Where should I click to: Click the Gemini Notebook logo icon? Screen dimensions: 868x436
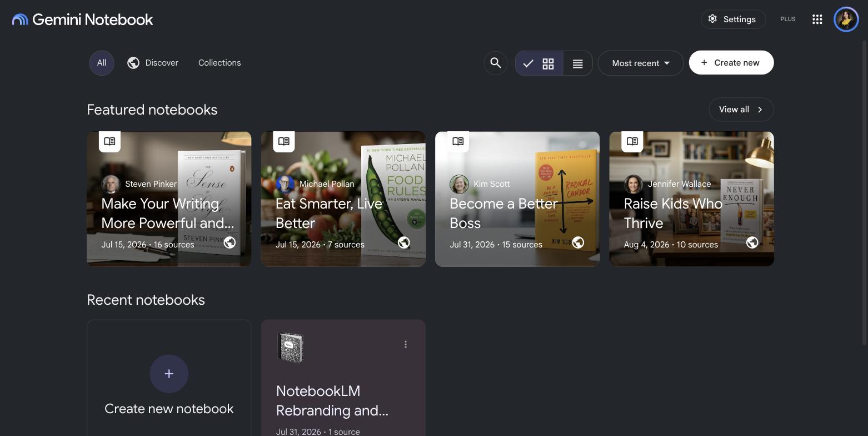(20, 19)
